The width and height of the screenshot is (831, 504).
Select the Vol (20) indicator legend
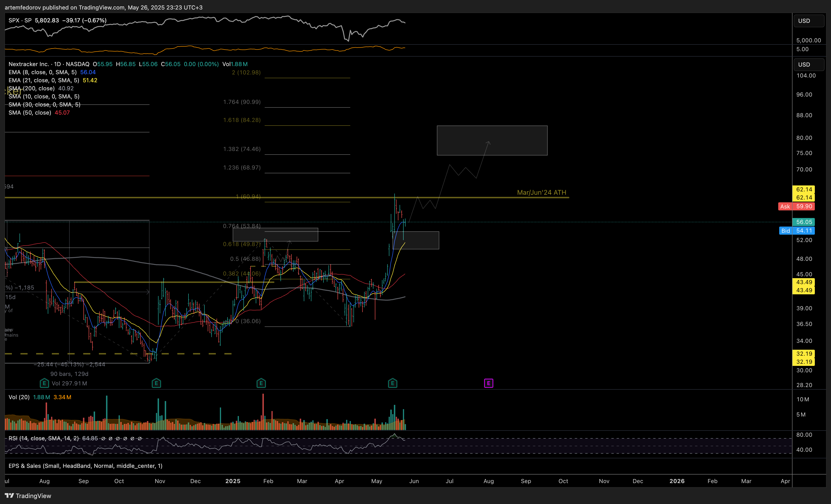tap(19, 397)
